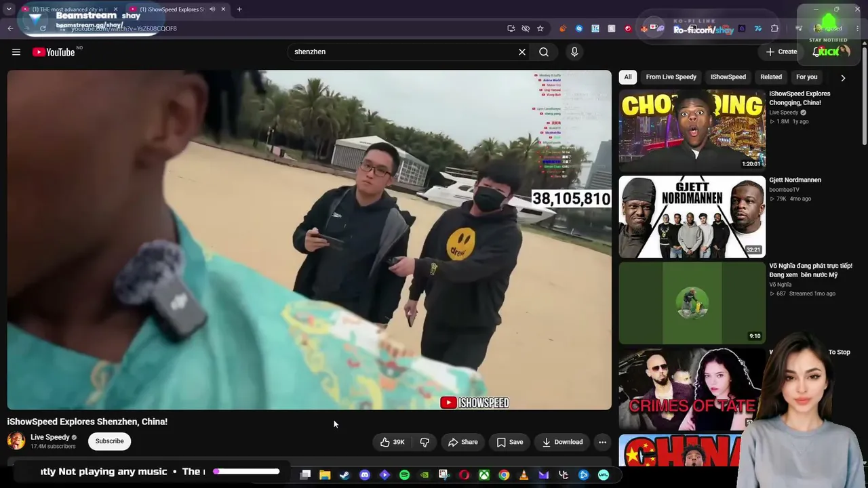Open File Explorer from the taskbar
Viewport: 868px width, 488px height.
tap(325, 475)
